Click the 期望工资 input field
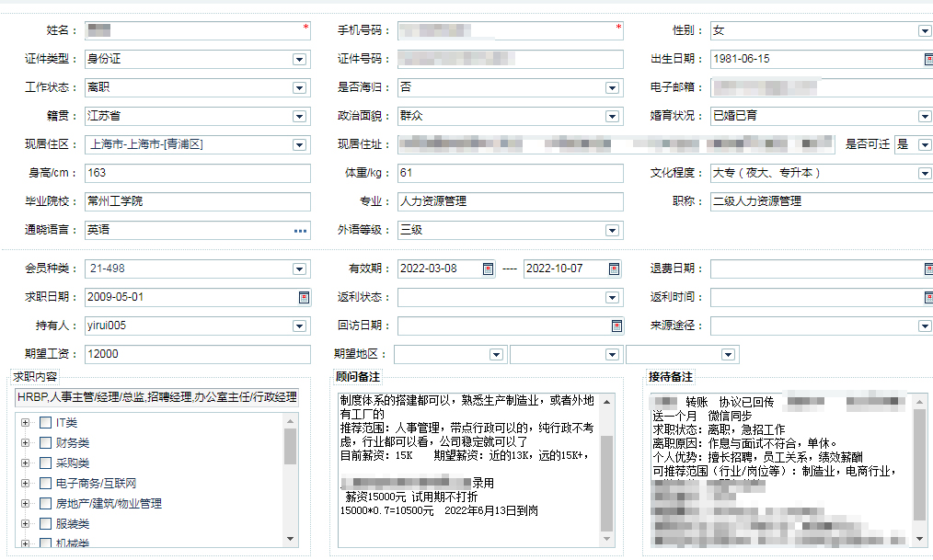 [x=198, y=355]
